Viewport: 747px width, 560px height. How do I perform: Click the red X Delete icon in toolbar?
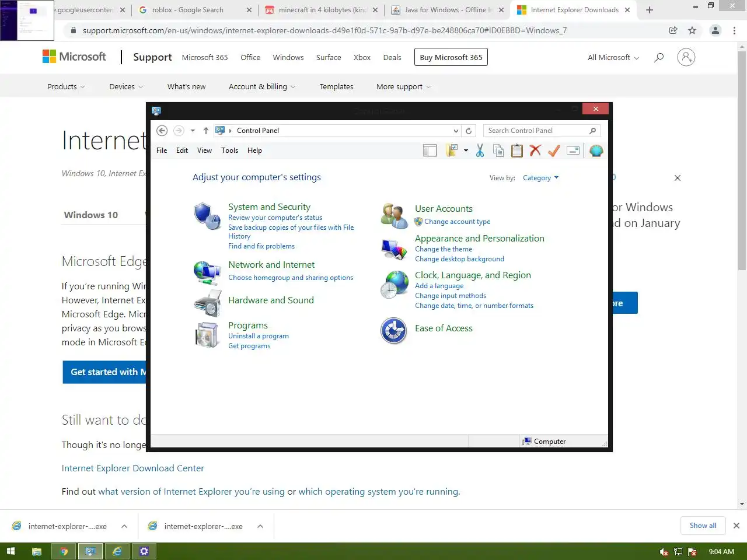535,151
